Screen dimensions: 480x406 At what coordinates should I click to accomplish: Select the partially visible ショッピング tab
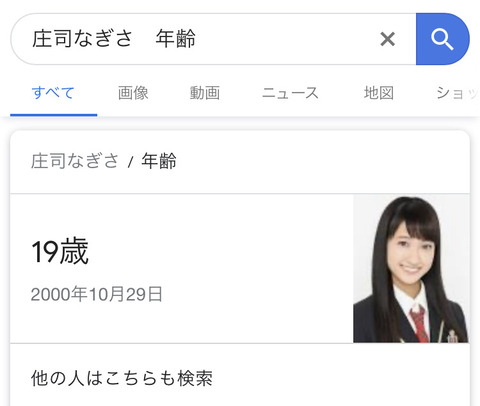pos(457,93)
